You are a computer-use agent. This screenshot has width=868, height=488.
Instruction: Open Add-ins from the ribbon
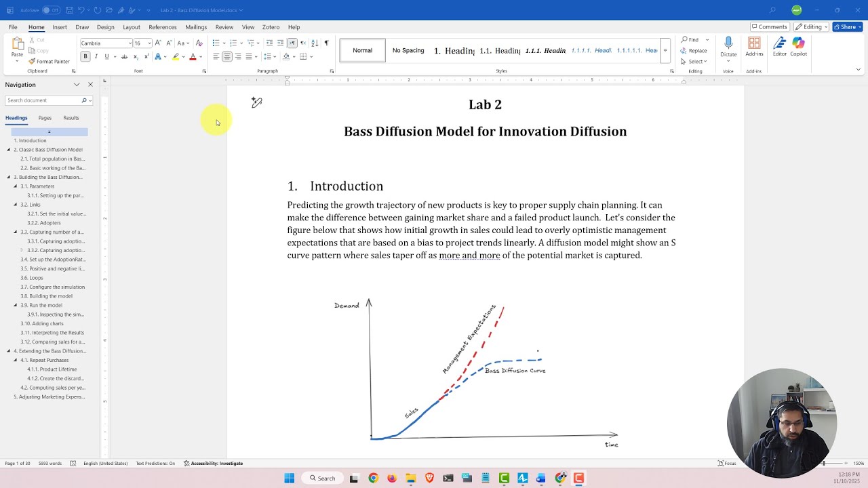click(x=754, y=47)
